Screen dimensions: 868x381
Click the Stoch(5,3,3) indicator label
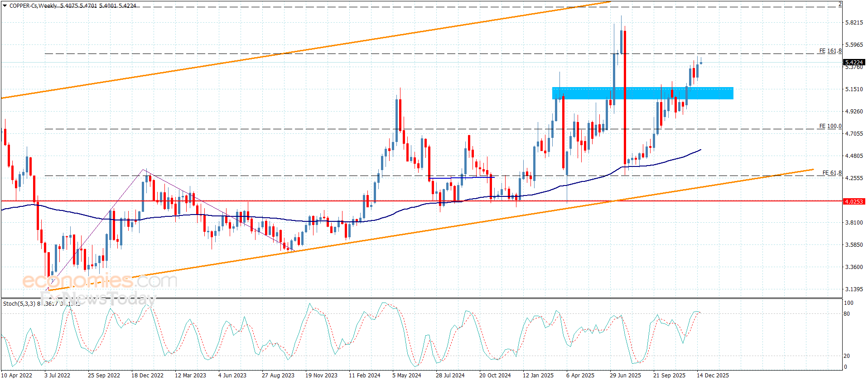[x=19, y=303]
